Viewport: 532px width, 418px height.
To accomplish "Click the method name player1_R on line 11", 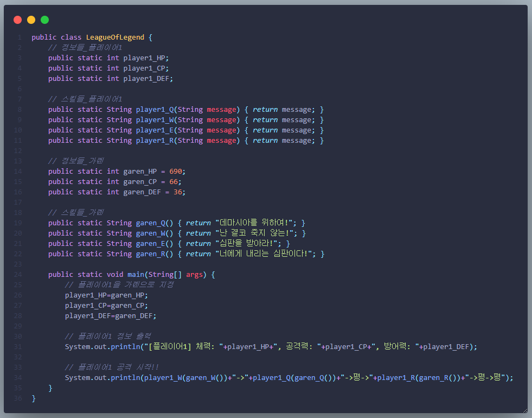I will 155,141.
